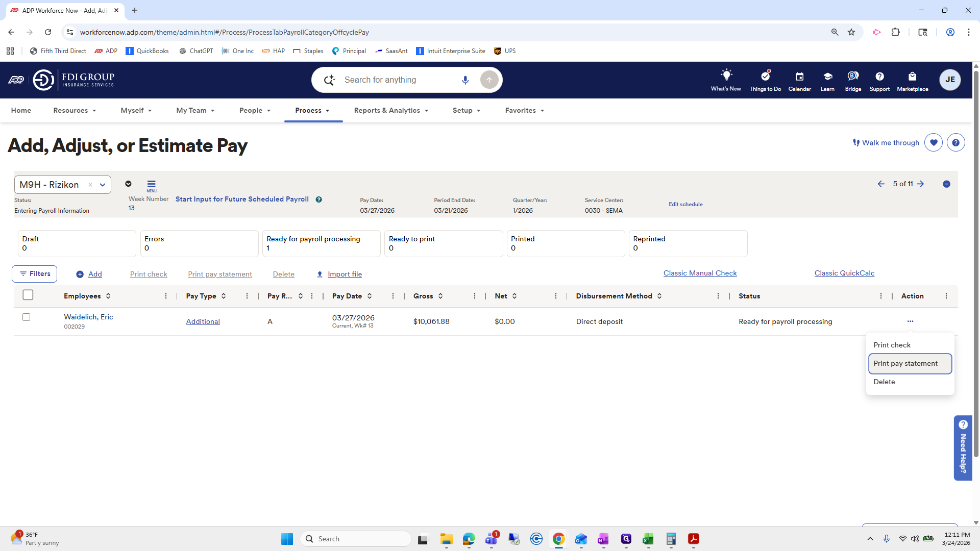Image resolution: width=980 pixels, height=551 pixels.
Task: Toggle the select-all checkbox in the table header
Action: point(28,295)
